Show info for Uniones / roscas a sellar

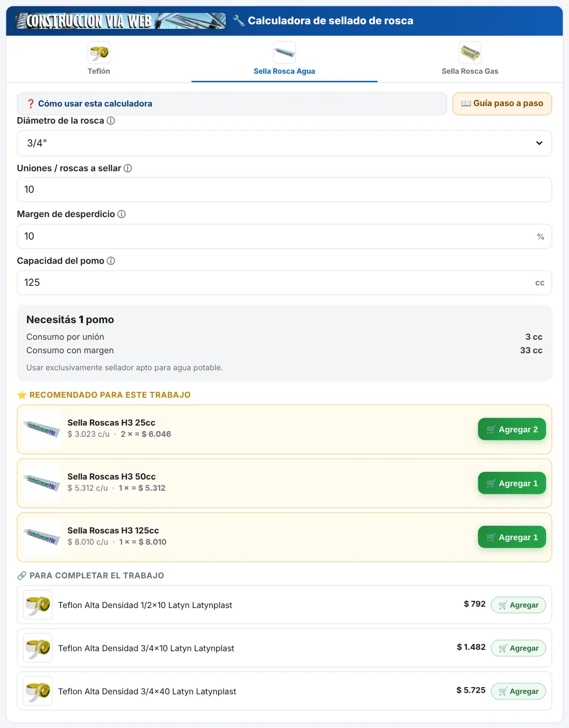[x=128, y=168]
